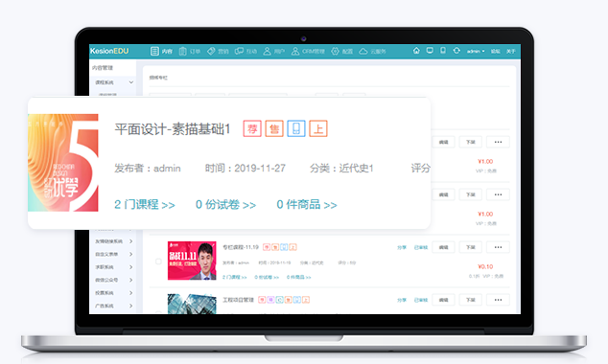Open the 内容 section in top navigation
This screenshot has width=608, height=364.
click(x=161, y=51)
